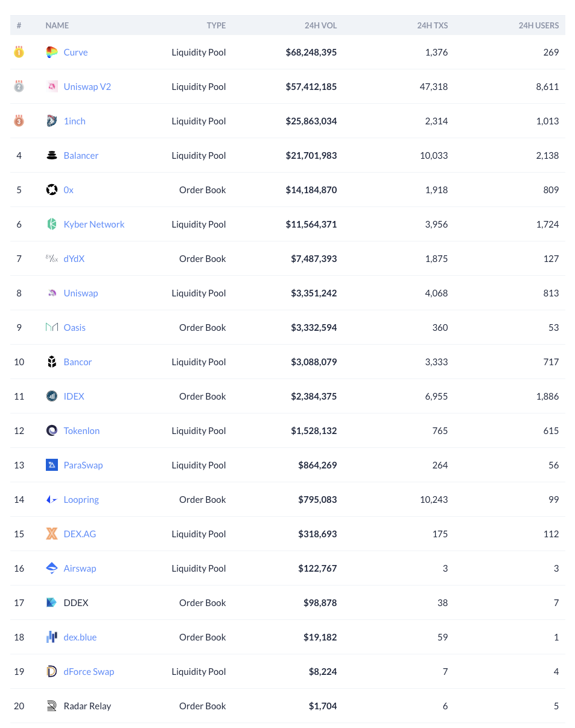Click the gold first-place medal icon
575x728 pixels.
19,53
